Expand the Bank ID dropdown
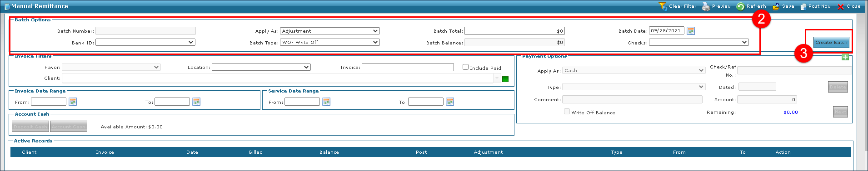 click(145, 42)
